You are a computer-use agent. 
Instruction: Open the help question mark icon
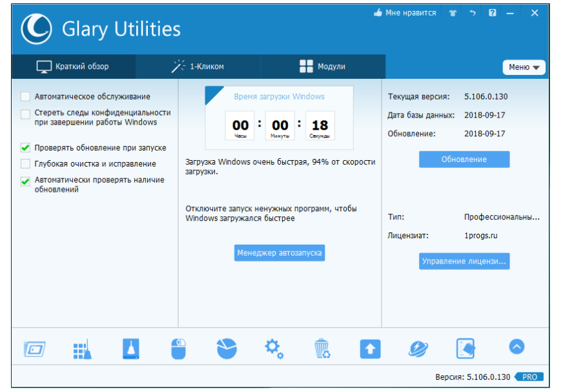[492, 13]
